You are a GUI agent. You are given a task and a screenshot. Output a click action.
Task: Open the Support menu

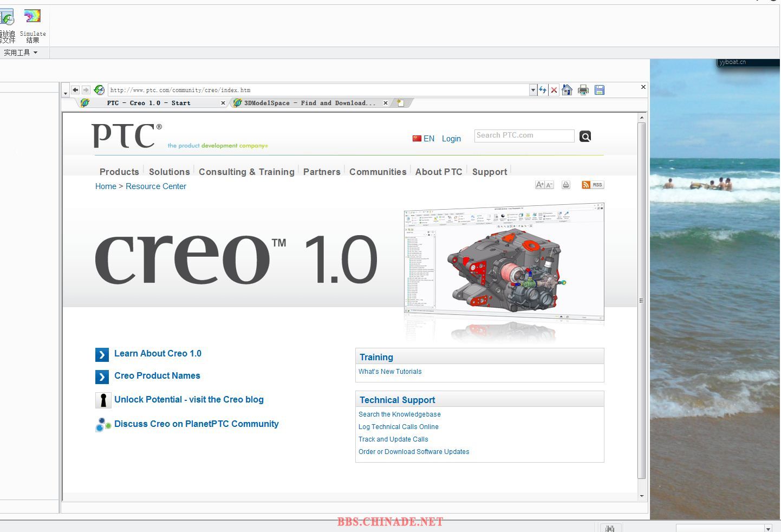click(x=490, y=172)
